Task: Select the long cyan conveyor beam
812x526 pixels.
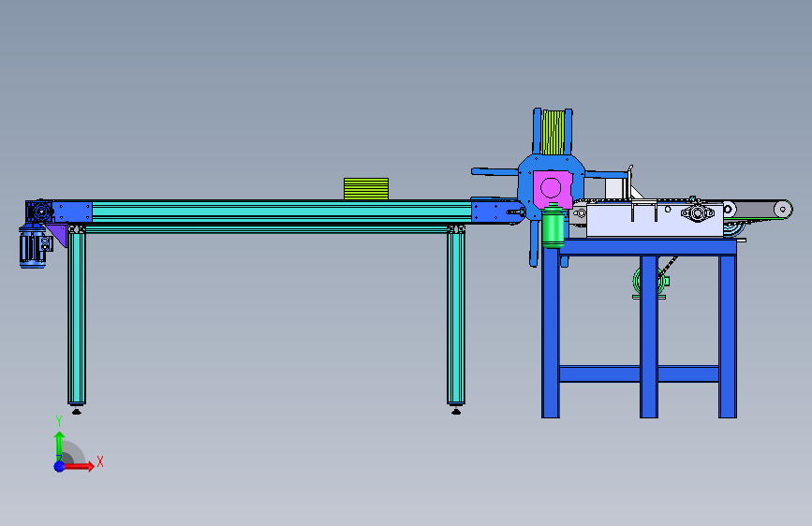Action: [281, 212]
